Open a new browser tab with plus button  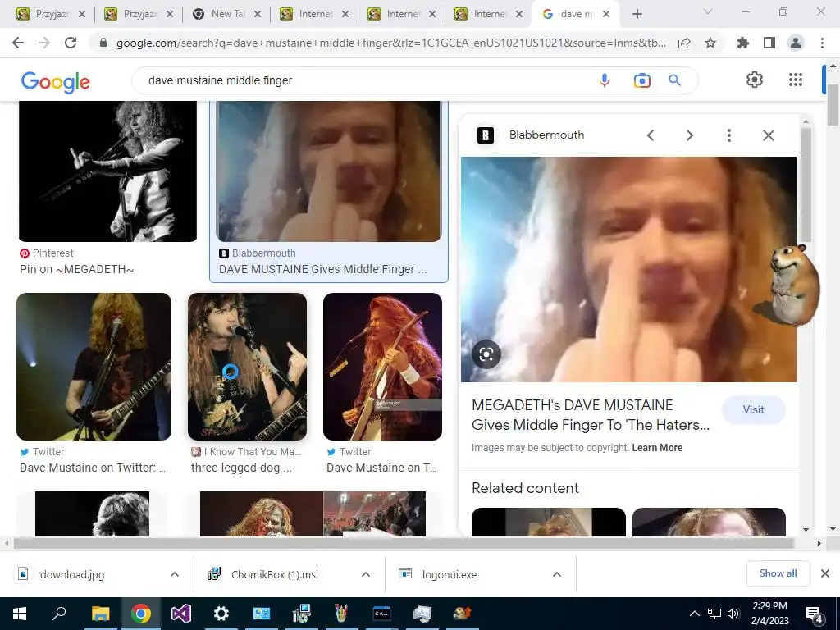pyautogui.click(x=637, y=14)
